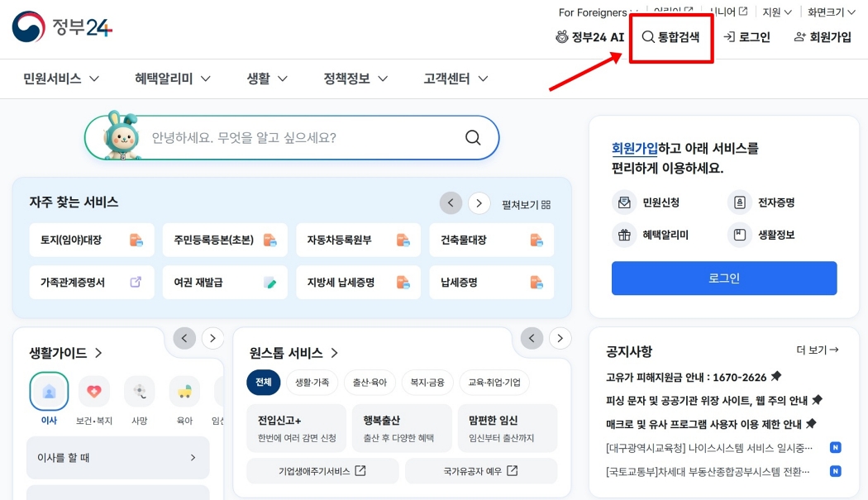Image resolution: width=868 pixels, height=500 pixels.
Task: Open 여권 재발급 service
Action: click(225, 283)
